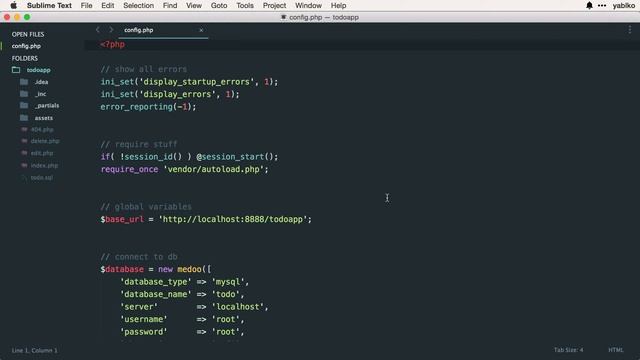Click the 'localhost' server value
640x360 pixels.
238,307
